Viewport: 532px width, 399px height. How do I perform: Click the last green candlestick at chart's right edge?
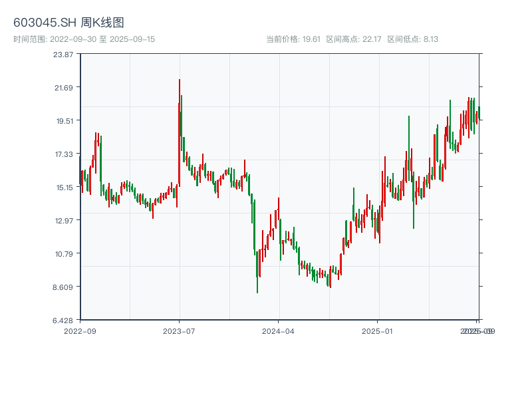(479, 113)
